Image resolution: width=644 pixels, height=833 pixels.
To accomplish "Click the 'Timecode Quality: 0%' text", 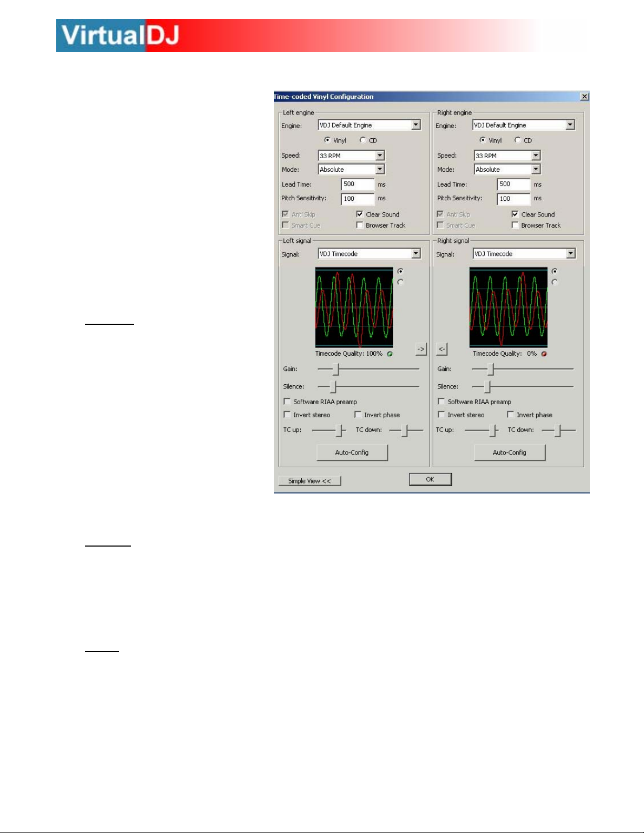I will click(x=505, y=354).
